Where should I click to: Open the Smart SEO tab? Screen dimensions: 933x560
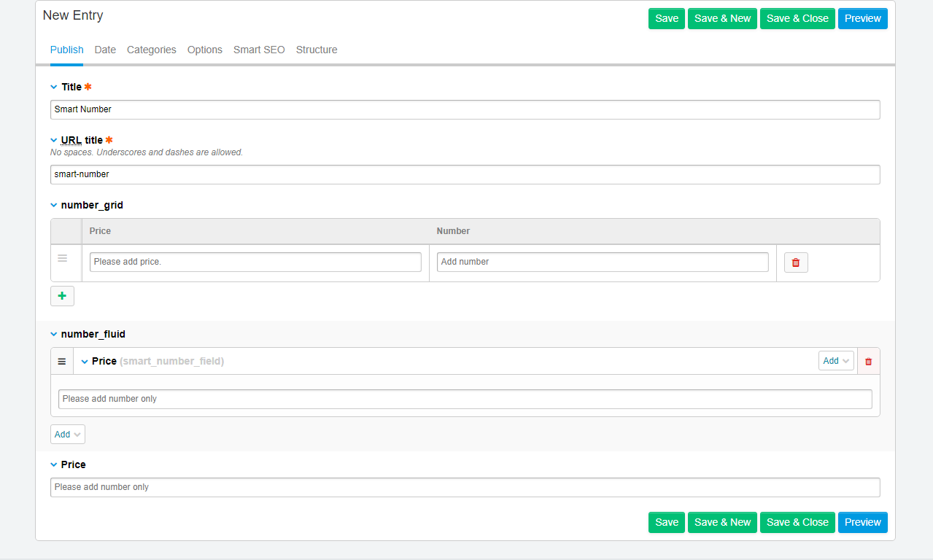pos(259,50)
